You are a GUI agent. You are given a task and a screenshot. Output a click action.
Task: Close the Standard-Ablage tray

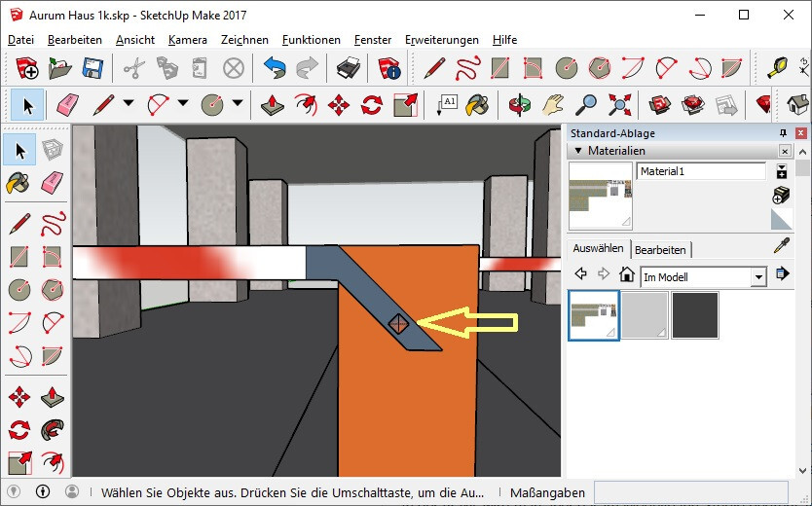pyautogui.click(x=800, y=133)
